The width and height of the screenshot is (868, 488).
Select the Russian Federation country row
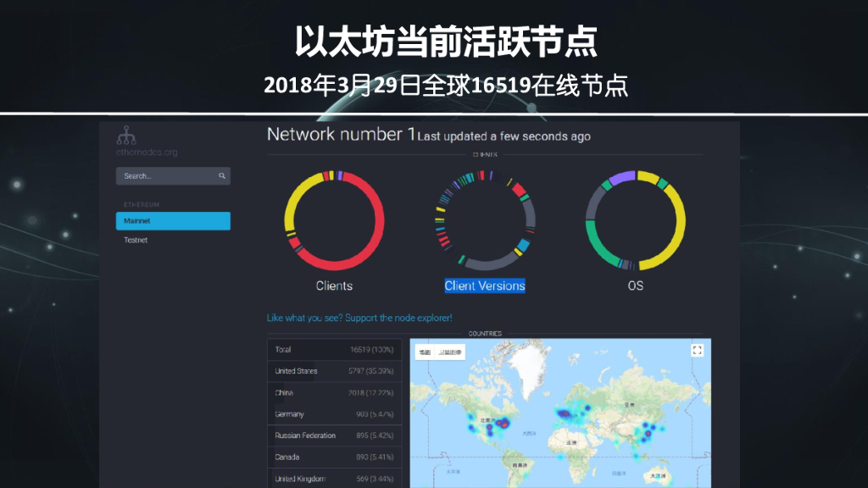click(335, 436)
